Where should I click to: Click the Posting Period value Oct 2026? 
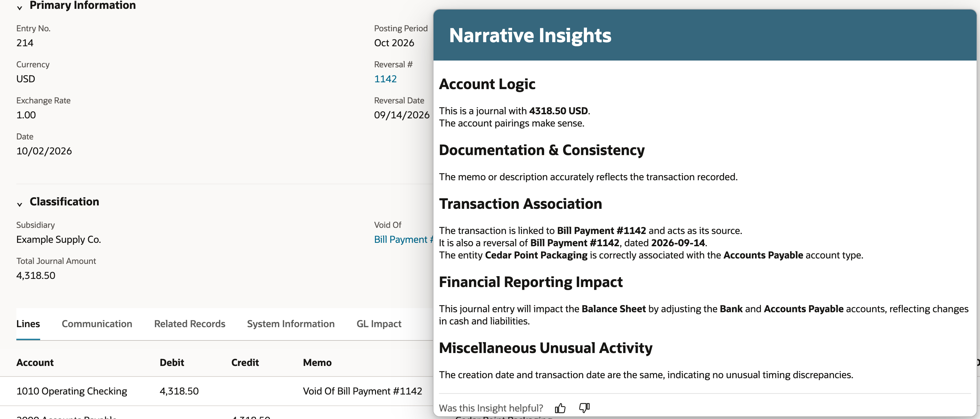394,43
